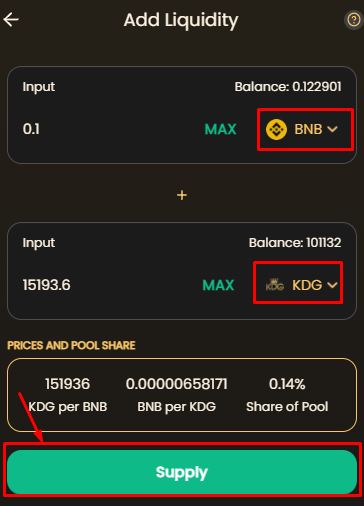This screenshot has width=364, height=506.
Task: Open the help question mark icon
Action: (354, 20)
